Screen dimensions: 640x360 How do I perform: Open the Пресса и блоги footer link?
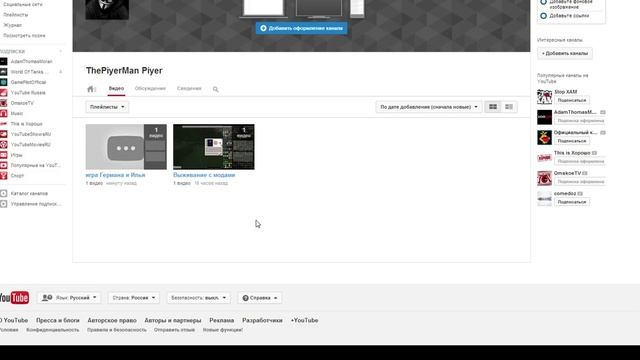(58, 320)
